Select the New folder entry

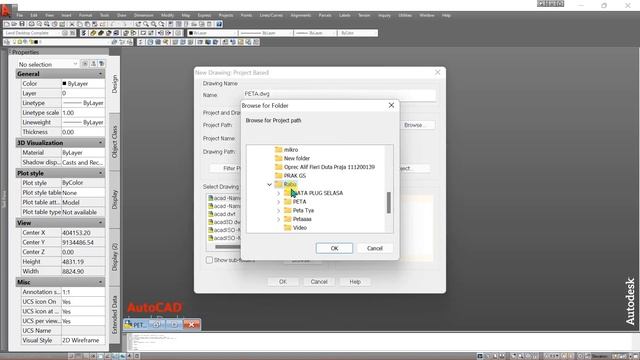coord(297,158)
